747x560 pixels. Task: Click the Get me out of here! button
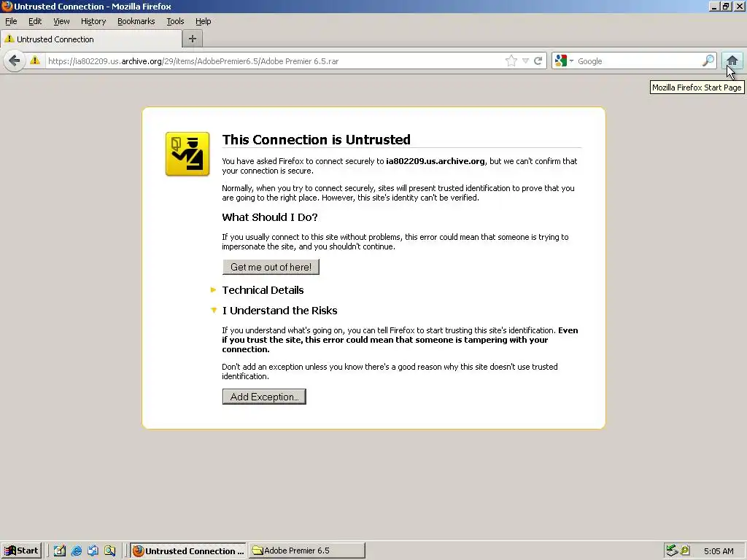pos(271,267)
